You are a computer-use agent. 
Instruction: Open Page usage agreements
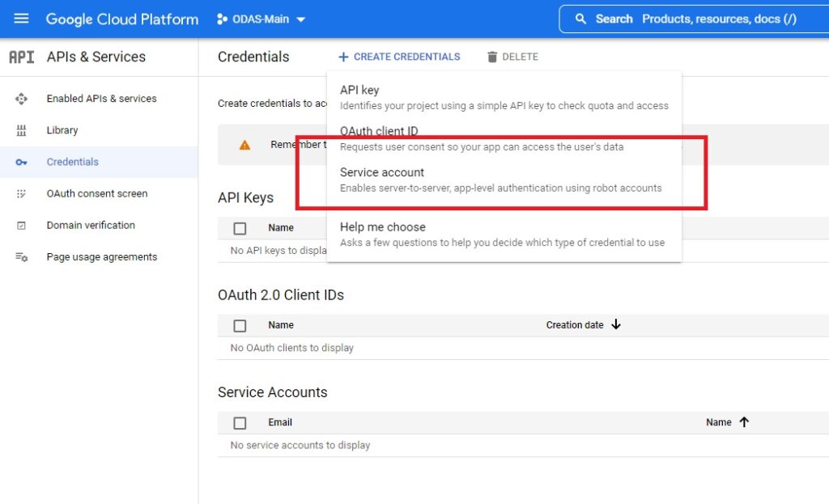pyautogui.click(x=101, y=257)
